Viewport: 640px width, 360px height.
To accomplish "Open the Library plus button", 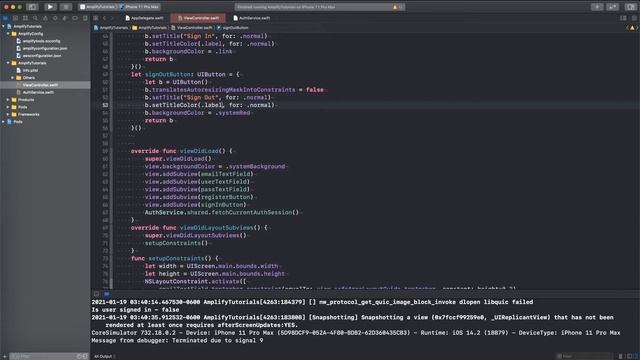I will [597, 7].
